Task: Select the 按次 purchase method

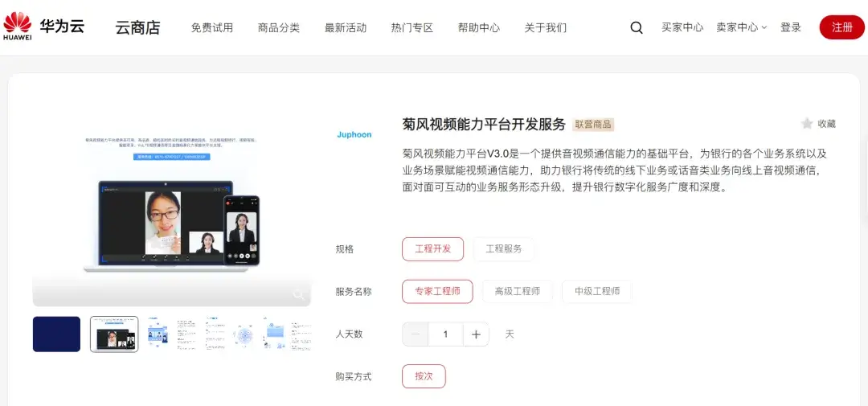Action: [424, 376]
